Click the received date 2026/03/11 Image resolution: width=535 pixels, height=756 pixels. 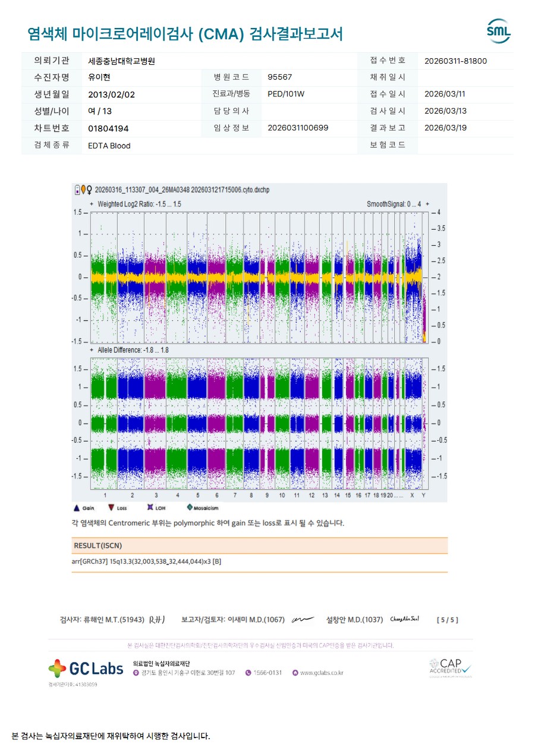click(x=445, y=94)
